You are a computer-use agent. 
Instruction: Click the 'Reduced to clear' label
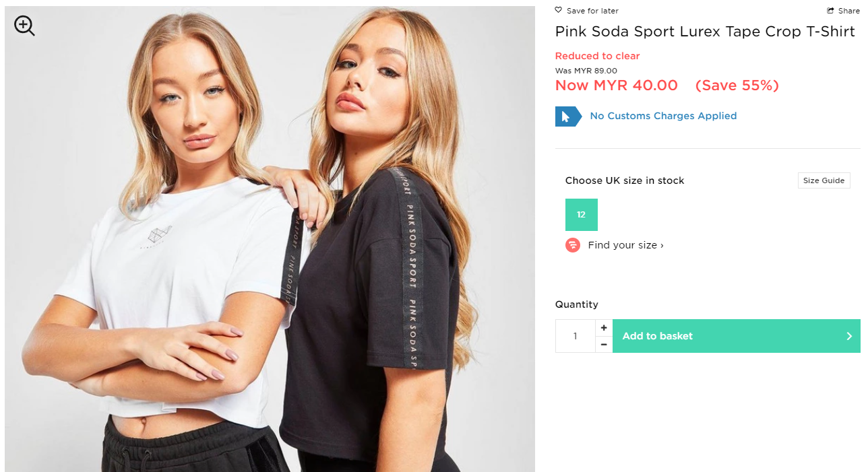pyautogui.click(x=597, y=56)
